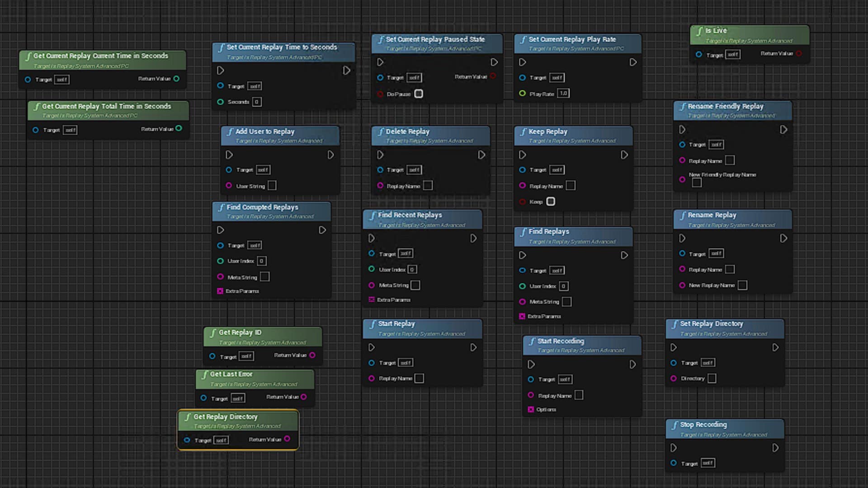
Task: Click the Play Rate pin on Set Current Replay Play Rate
Action: [522, 93]
